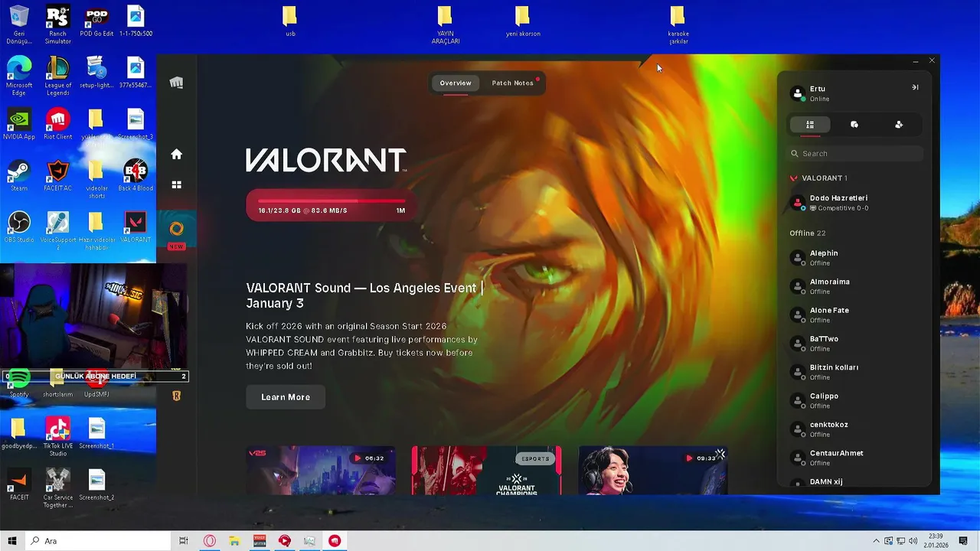Open the add friend tab icon
This screenshot has width=980, height=551.
(899, 124)
